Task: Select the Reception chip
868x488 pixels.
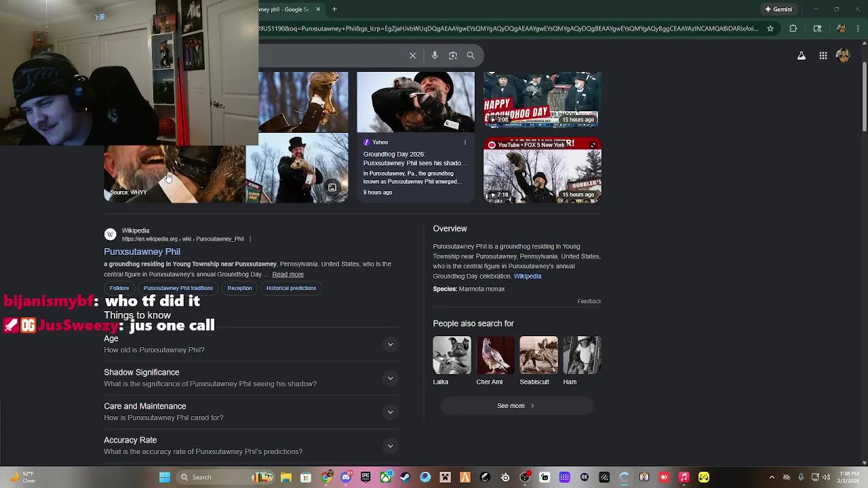Action: (239, 288)
